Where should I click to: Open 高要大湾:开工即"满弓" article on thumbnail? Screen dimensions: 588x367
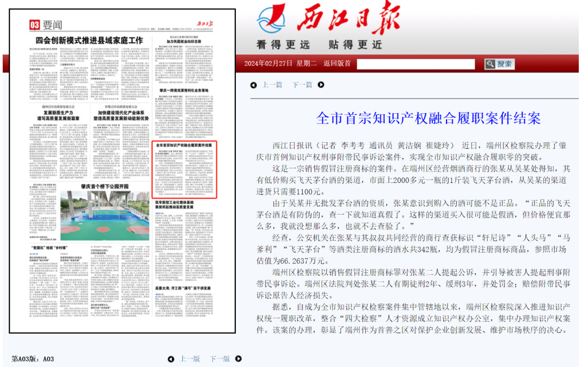pos(183,288)
